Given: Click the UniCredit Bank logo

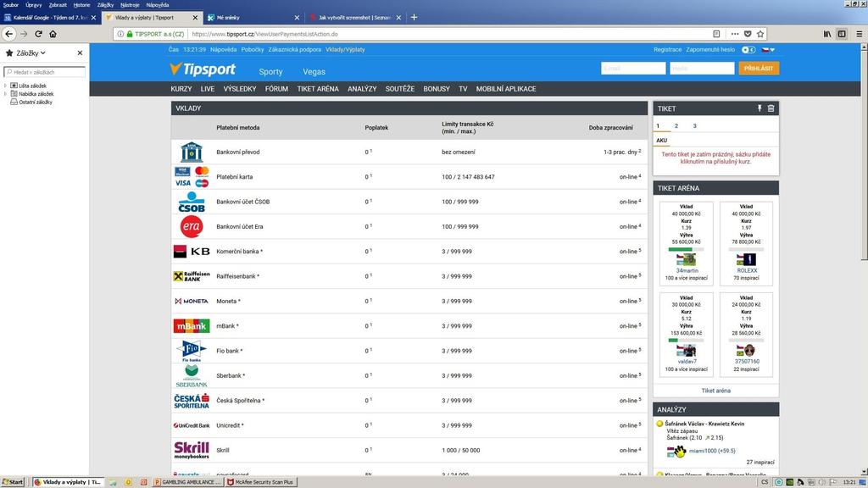Looking at the screenshot, I should [192, 425].
